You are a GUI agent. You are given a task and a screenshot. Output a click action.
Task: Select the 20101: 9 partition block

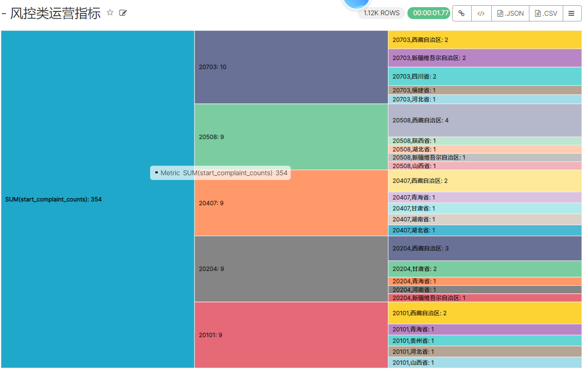point(291,335)
